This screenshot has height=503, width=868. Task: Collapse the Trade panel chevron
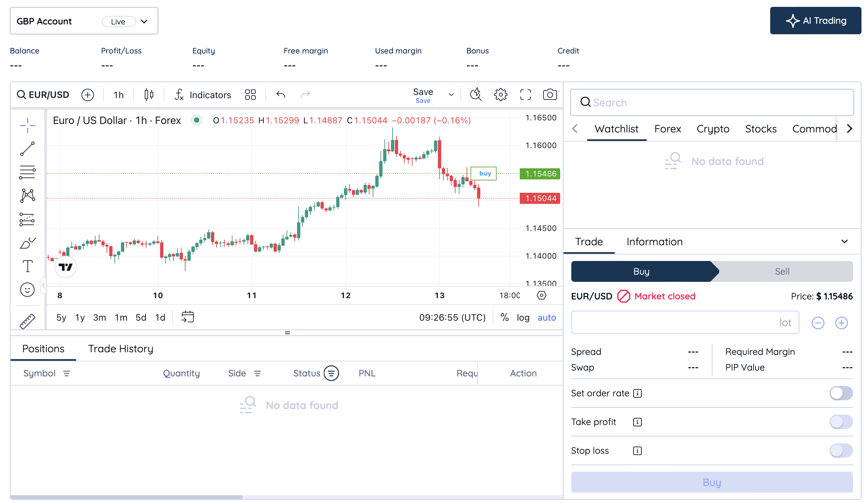click(x=844, y=241)
